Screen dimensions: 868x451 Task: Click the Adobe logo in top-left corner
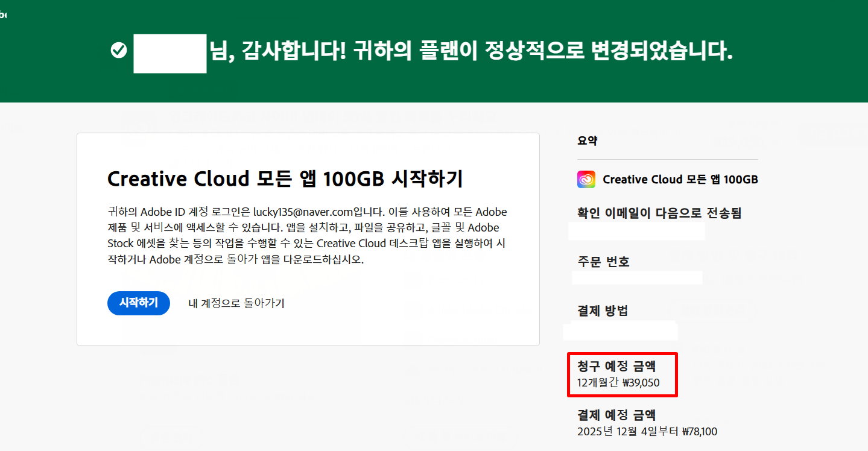(3, 15)
